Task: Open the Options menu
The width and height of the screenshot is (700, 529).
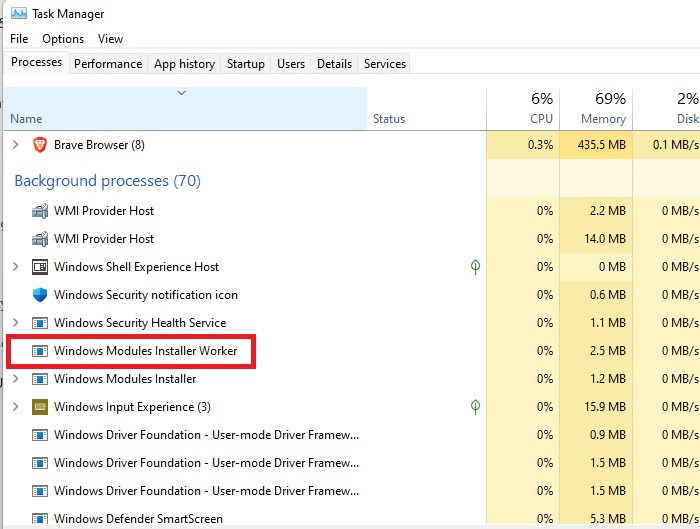Action: pyautogui.click(x=63, y=39)
